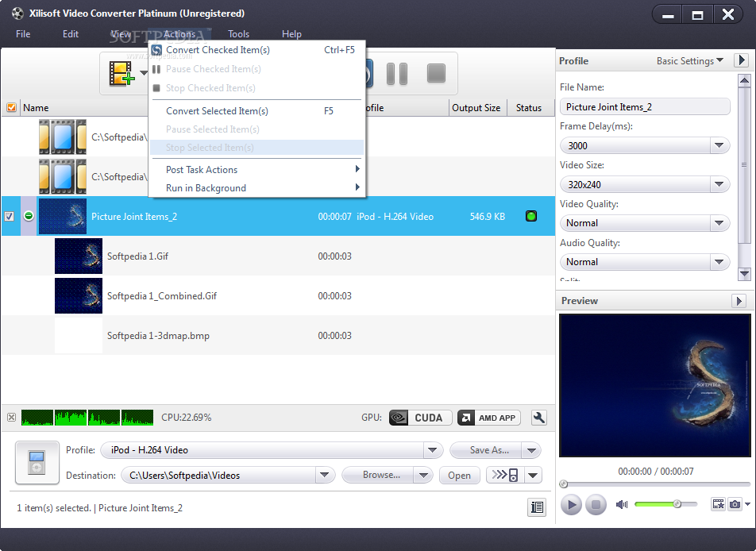Click green status indicator of Picture Joint Items_2
Image resolution: width=756 pixels, height=551 pixels.
coord(530,216)
